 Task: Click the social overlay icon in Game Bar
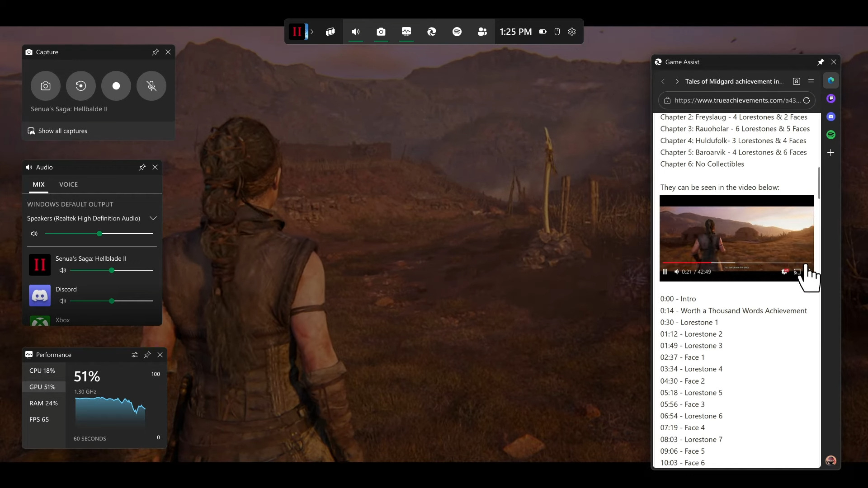pyautogui.click(x=482, y=32)
